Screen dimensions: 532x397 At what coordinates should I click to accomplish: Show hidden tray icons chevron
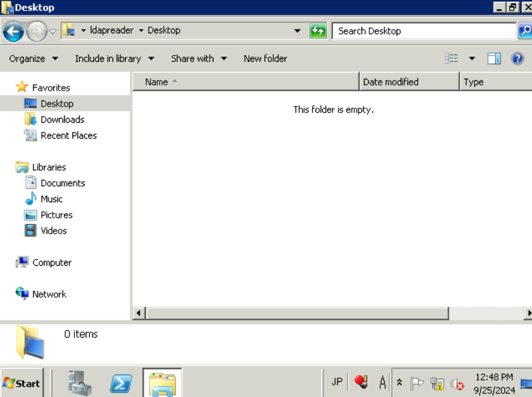point(400,383)
